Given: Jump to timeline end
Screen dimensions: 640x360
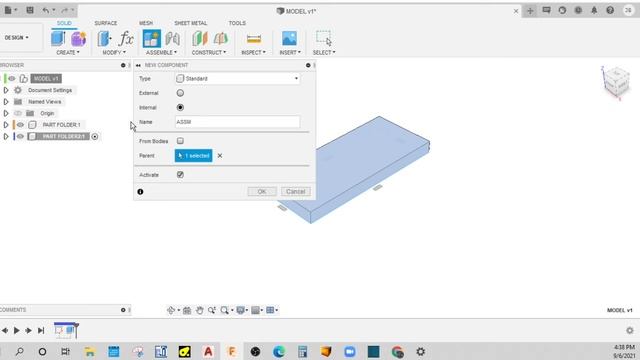Looking at the screenshot, I should (41, 330).
